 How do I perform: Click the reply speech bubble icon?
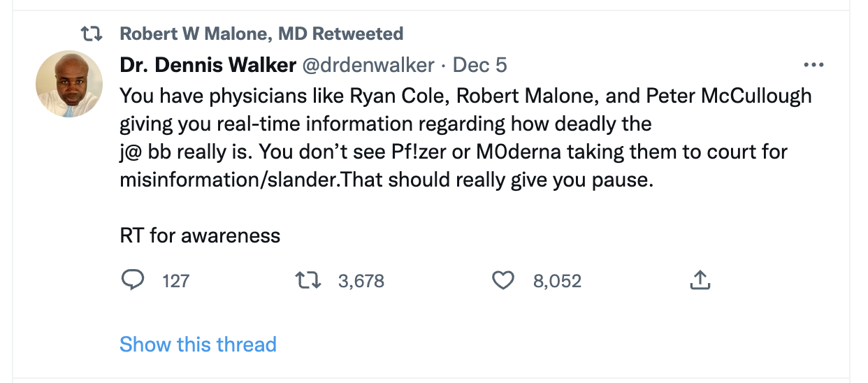click(x=132, y=280)
